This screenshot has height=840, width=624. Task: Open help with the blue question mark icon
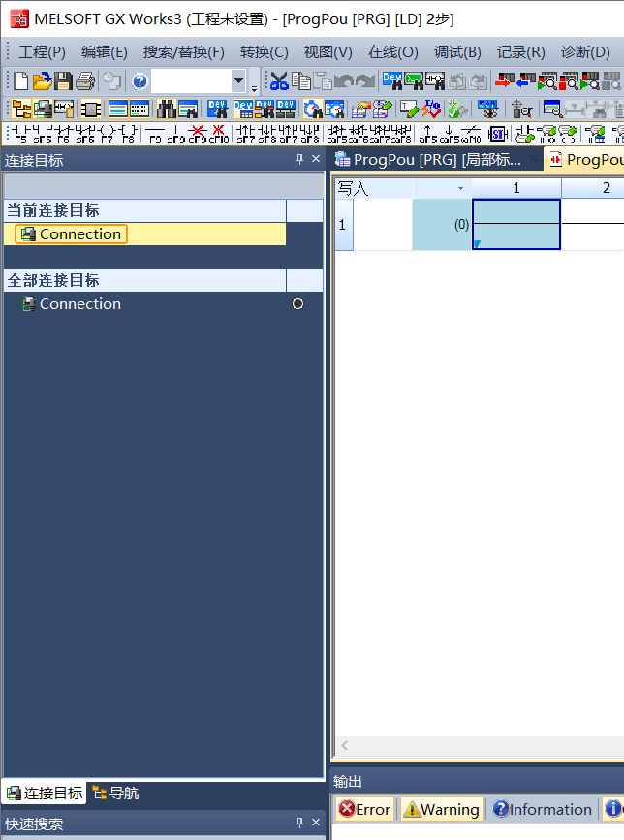tap(140, 81)
